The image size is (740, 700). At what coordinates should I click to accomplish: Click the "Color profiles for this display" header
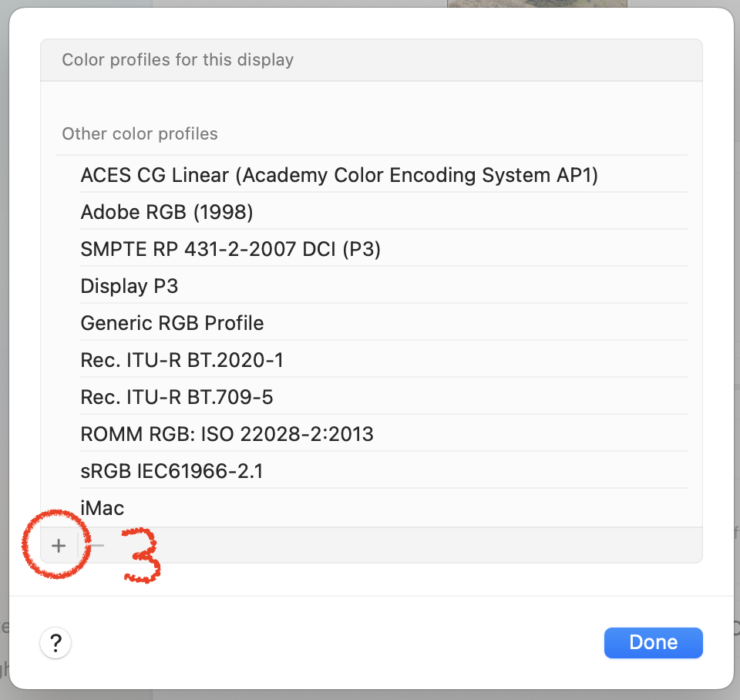click(178, 60)
